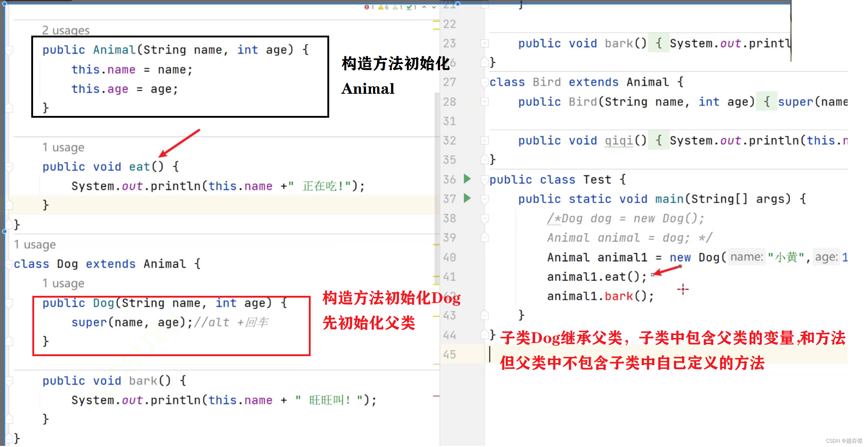This screenshot has height=447, width=868.
Task: Click the yellow warnings count indicator
Action: tap(383, 7)
